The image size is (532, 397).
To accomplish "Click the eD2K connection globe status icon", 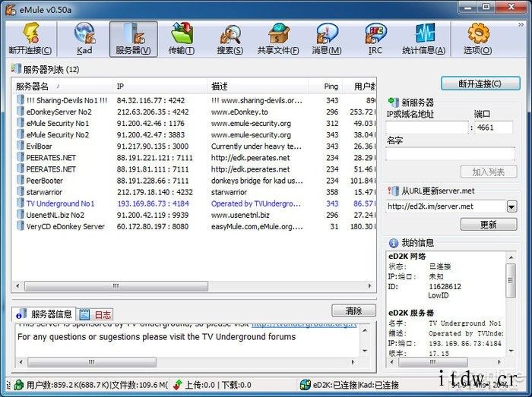I will point(305,385).
